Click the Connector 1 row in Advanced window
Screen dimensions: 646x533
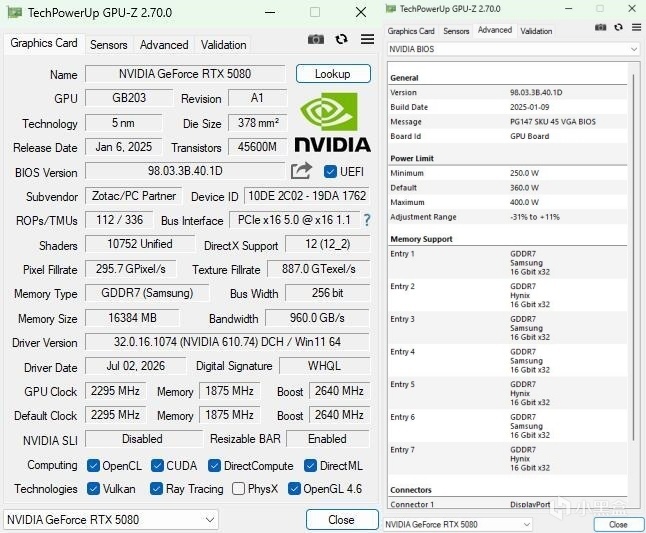click(x=508, y=504)
